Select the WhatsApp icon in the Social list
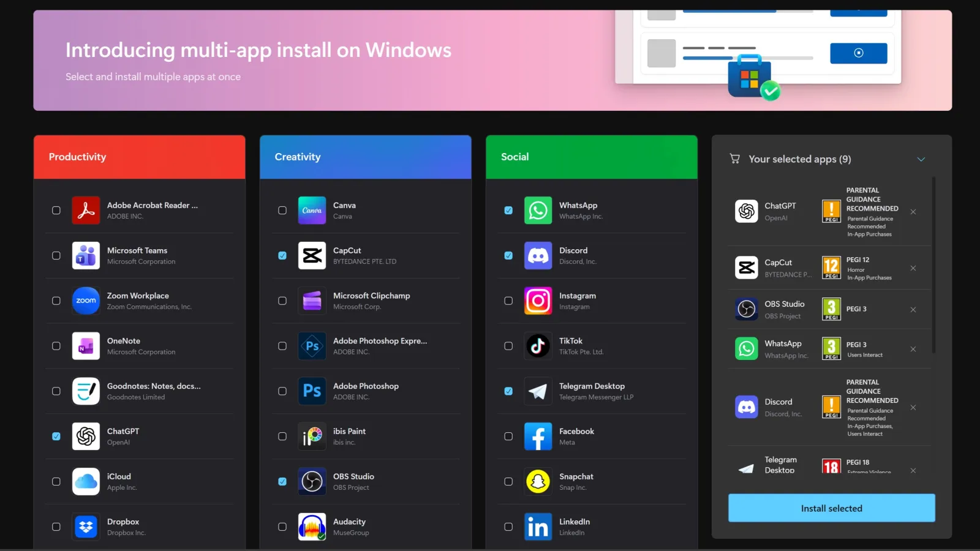Image resolution: width=980 pixels, height=551 pixels. coord(538,210)
